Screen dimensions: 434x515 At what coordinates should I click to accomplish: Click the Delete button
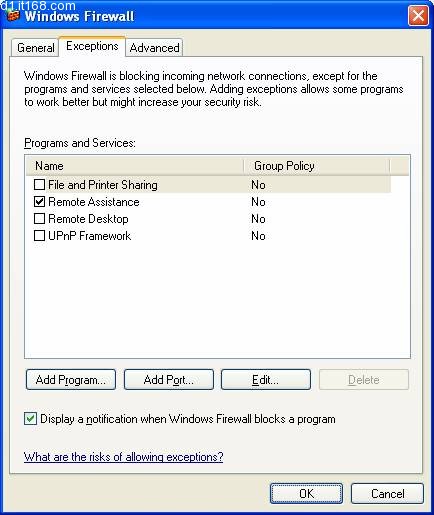[364, 380]
